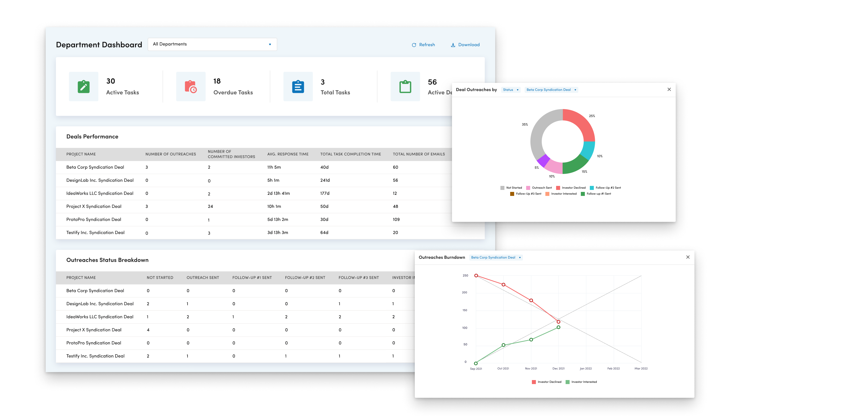The image size is (868, 417).
Task: Click the Follow-up #1 Sent legend swatch
Action: 583,194
